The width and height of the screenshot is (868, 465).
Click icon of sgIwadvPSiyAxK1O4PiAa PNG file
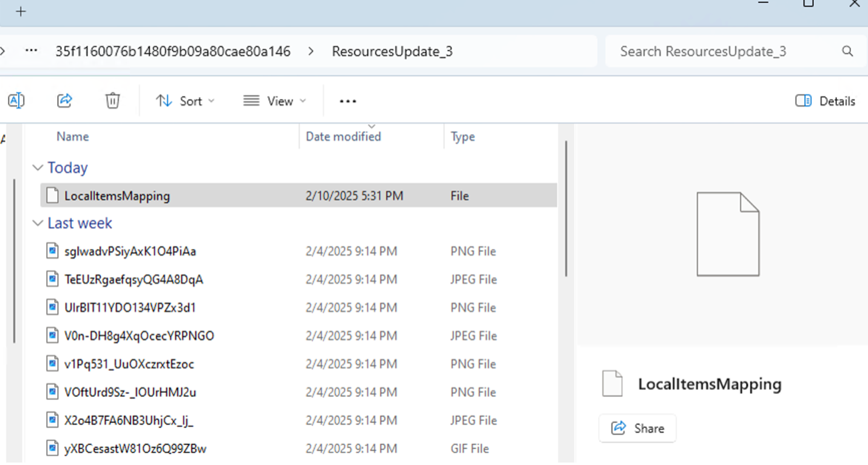coord(53,251)
